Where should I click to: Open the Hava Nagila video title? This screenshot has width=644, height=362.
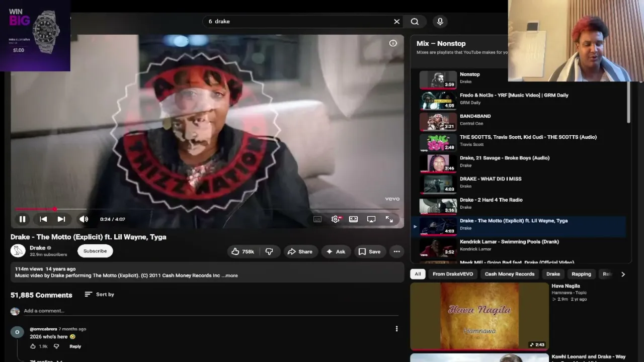point(566,286)
